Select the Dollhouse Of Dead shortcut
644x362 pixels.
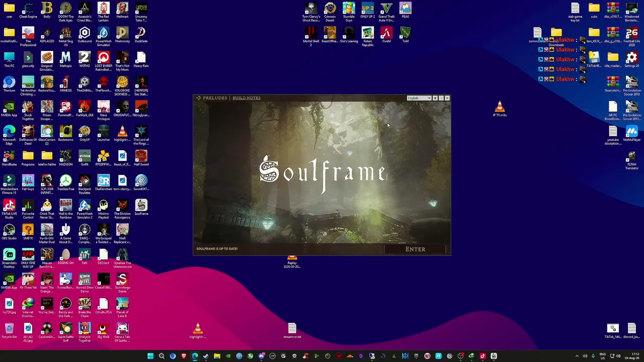pos(28,135)
